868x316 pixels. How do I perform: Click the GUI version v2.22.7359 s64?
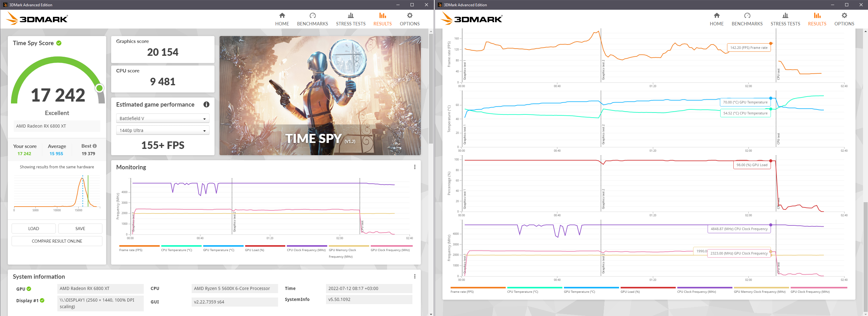235,302
